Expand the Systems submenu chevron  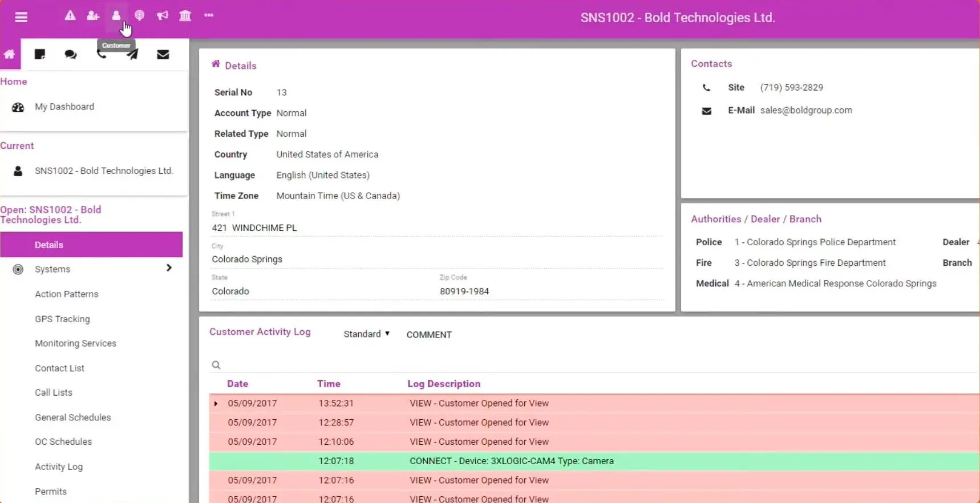point(169,268)
